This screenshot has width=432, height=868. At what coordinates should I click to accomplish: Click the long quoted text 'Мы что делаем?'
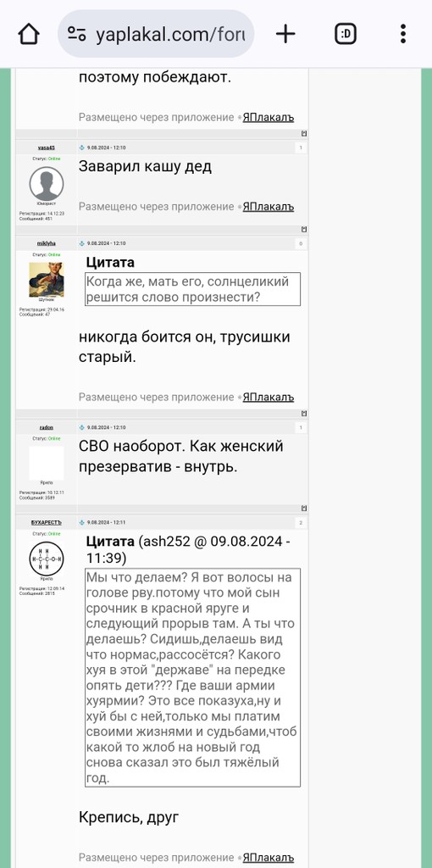click(192, 677)
